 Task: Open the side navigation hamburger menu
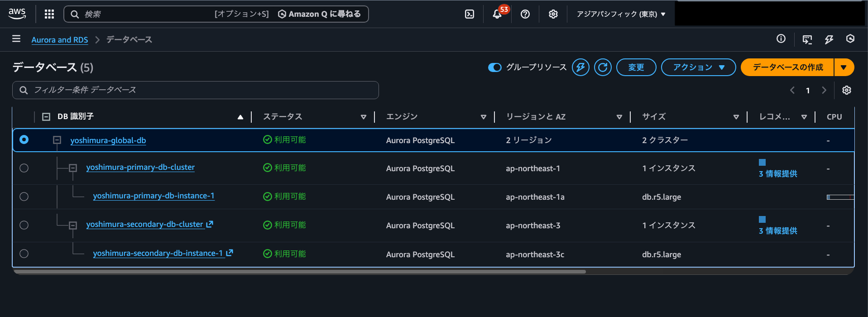[x=16, y=39]
